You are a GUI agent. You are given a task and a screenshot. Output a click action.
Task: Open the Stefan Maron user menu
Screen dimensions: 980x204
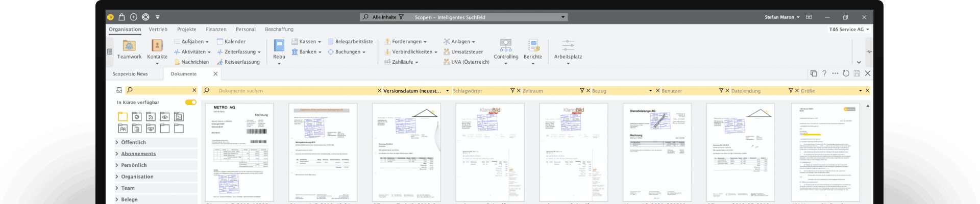(782, 17)
